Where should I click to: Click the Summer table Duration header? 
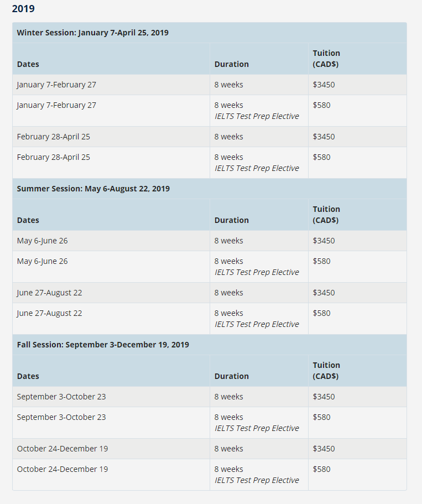click(x=231, y=220)
